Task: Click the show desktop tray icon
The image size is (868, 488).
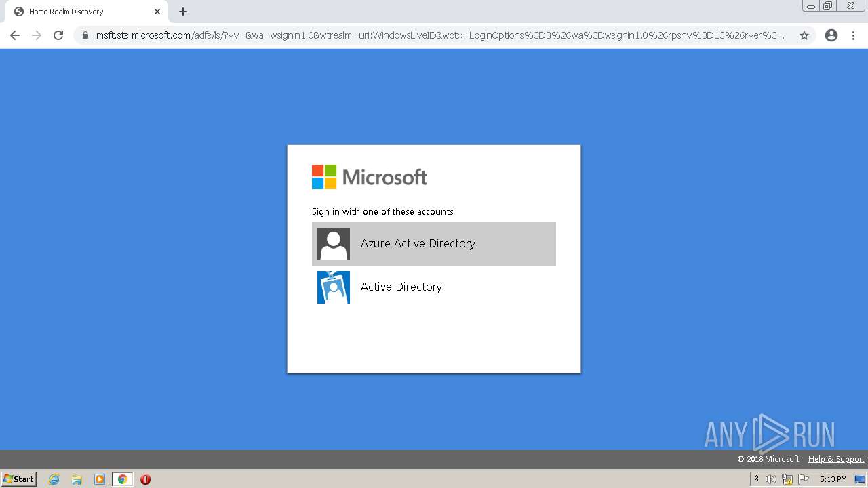Action: (860, 479)
